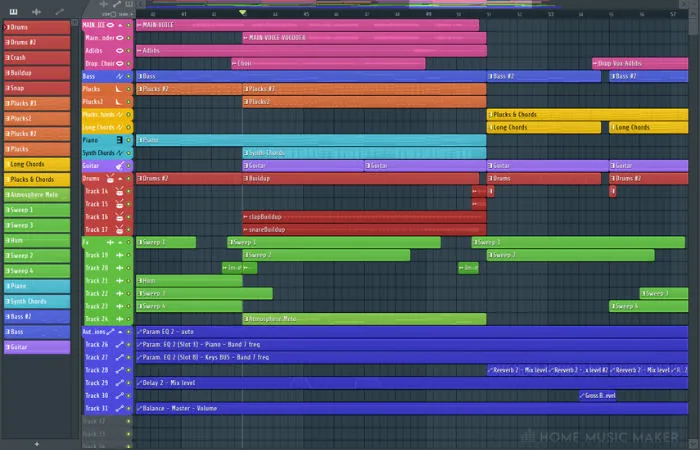Select Guitar pattern in the picker panel

(37, 347)
